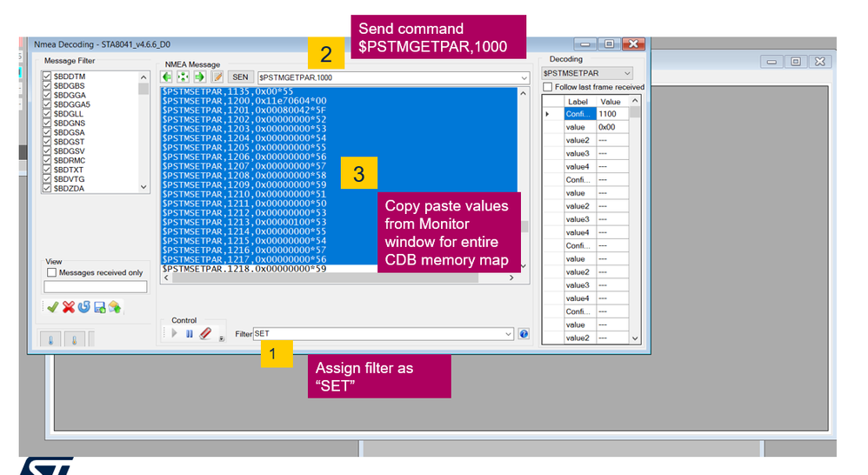Disable the $BDGLL message filter
Viewport: 868px width, 475px height.
(x=47, y=113)
